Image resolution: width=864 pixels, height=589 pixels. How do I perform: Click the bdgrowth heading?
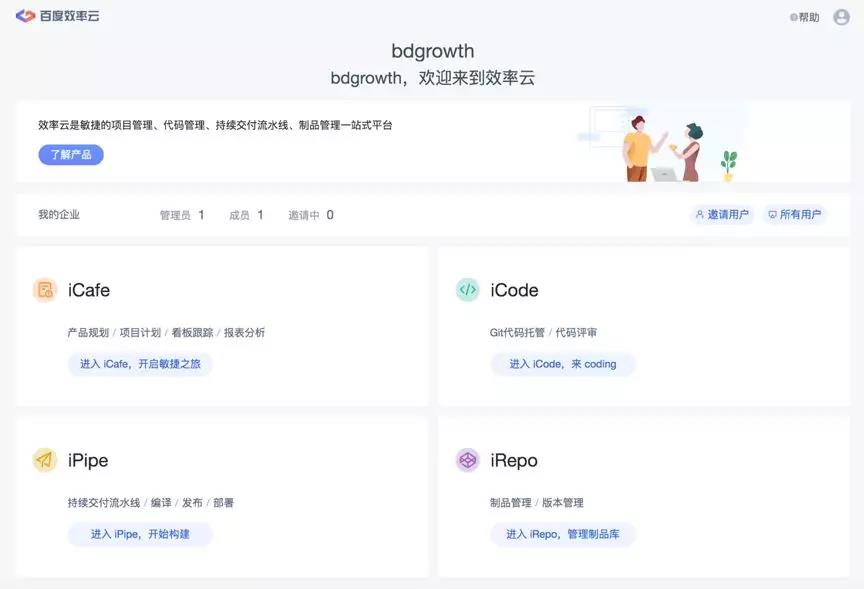(x=433, y=51)
